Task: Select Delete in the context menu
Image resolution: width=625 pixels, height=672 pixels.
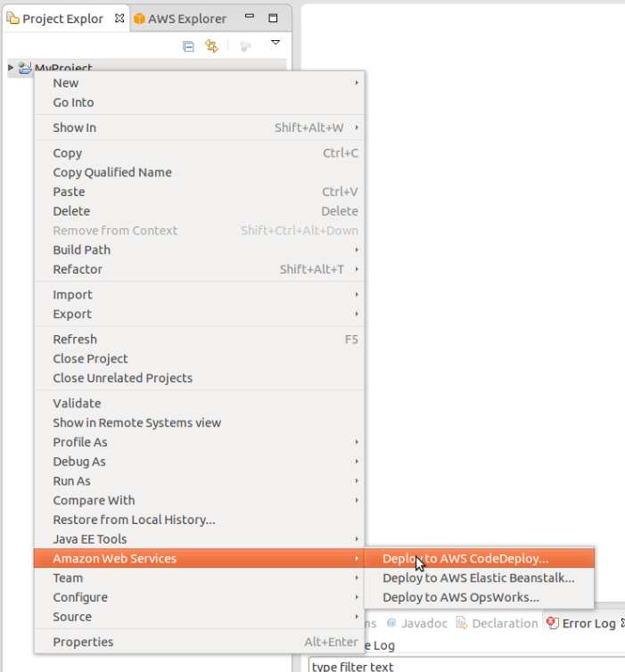Action: click(x=200, y=211)
